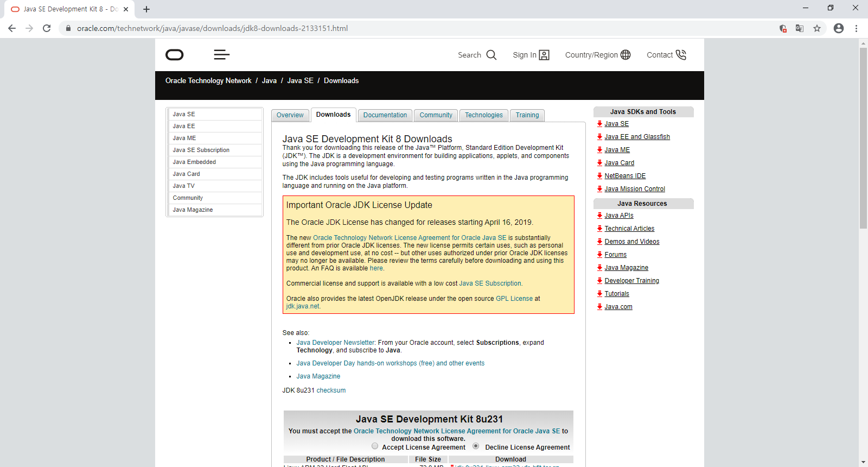Click the Oracle logo icon
The height and width of the screenshot is (467, 868).
point(175,55)
